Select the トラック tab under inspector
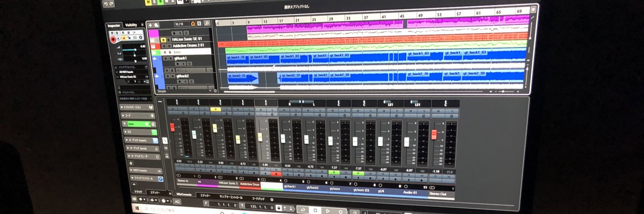 138,192
